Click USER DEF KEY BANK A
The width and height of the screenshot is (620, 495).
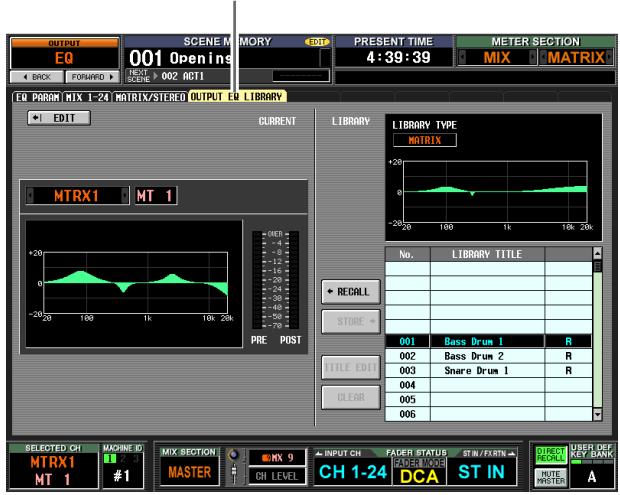click(592, 477)
